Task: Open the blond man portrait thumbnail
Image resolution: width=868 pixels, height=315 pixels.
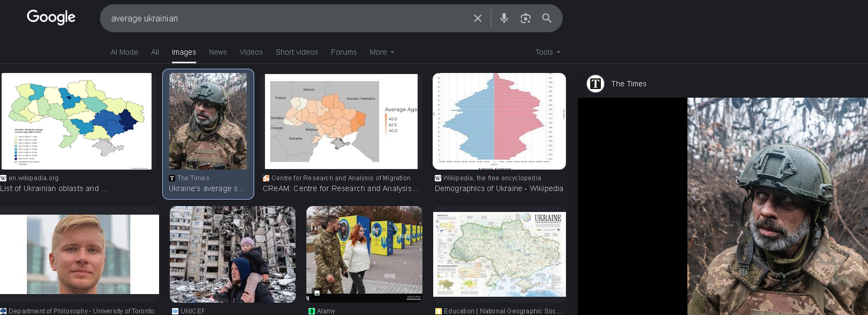Action: (79, 254)
